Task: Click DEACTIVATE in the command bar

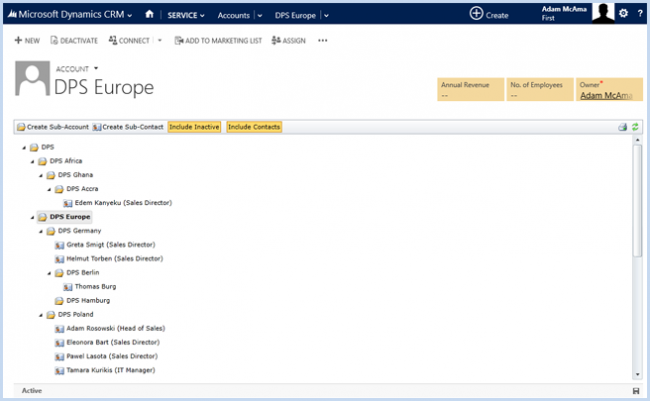Action: [74, 41]
